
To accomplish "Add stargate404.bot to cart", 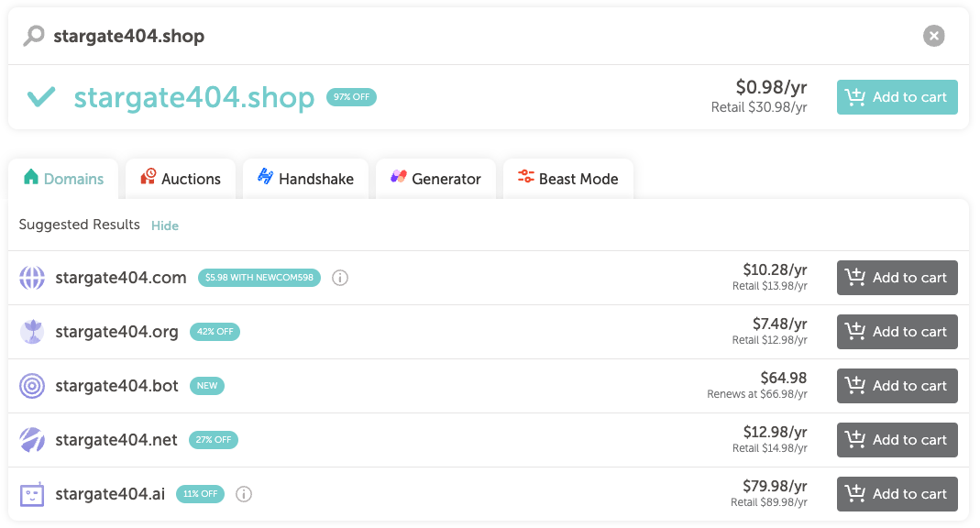I will click(897, 386).
